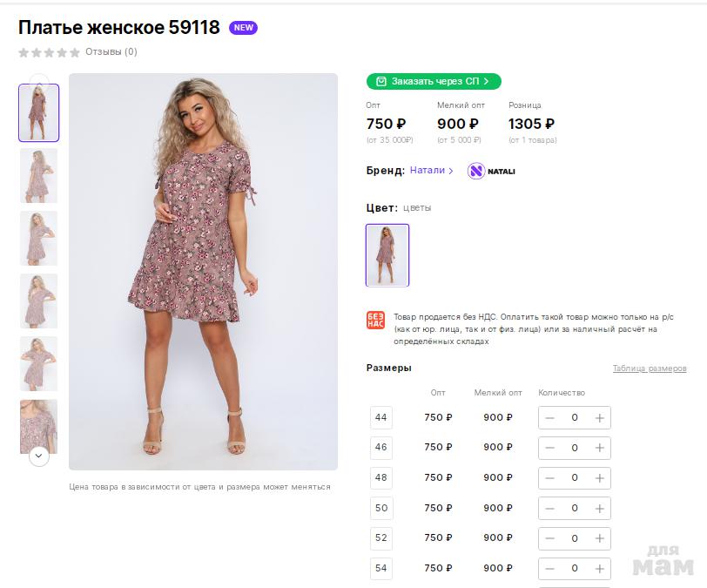View the second dress thumbnail

tap(39, 176)
